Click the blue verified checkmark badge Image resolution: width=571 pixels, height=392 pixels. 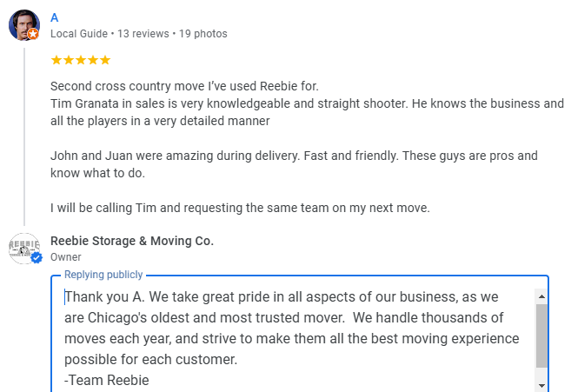coord(37,258)
